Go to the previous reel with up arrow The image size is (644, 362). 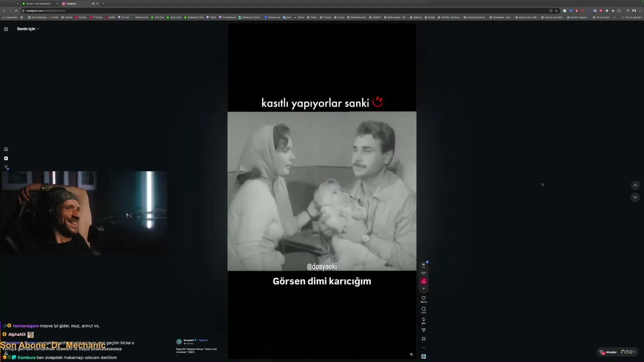click(x=635, y=186)
